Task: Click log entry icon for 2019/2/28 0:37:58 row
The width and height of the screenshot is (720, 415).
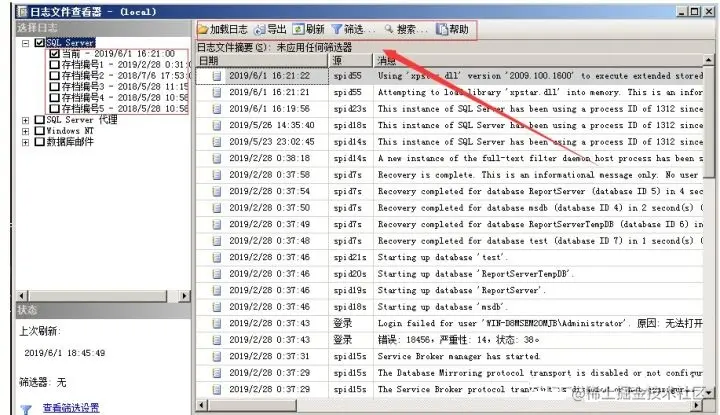Action: point(217,175)
